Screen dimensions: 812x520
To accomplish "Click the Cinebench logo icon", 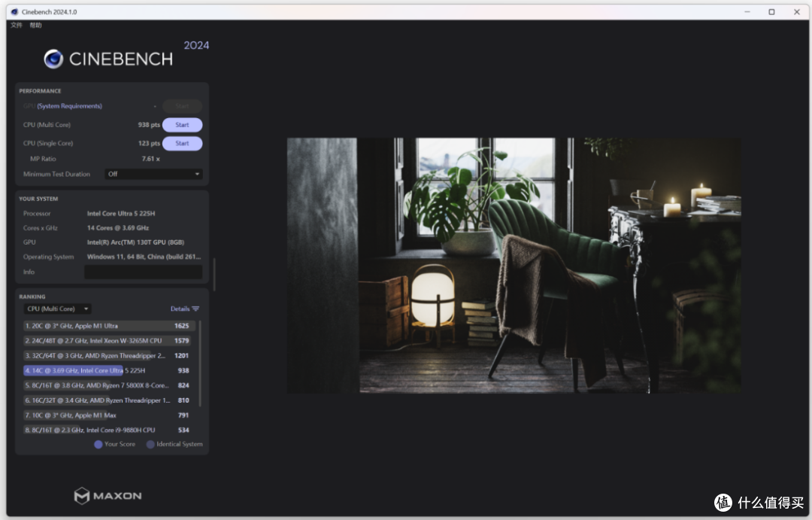I will [53, 59].
